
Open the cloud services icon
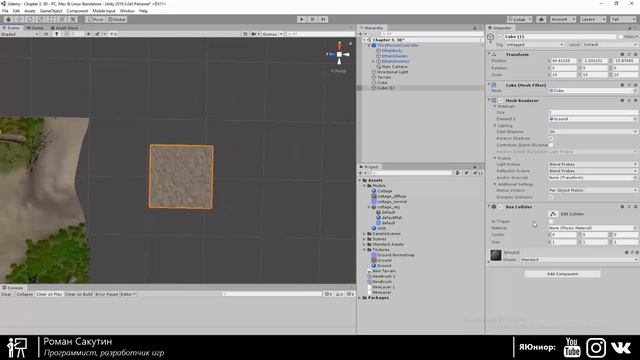(x=541, y=19)
